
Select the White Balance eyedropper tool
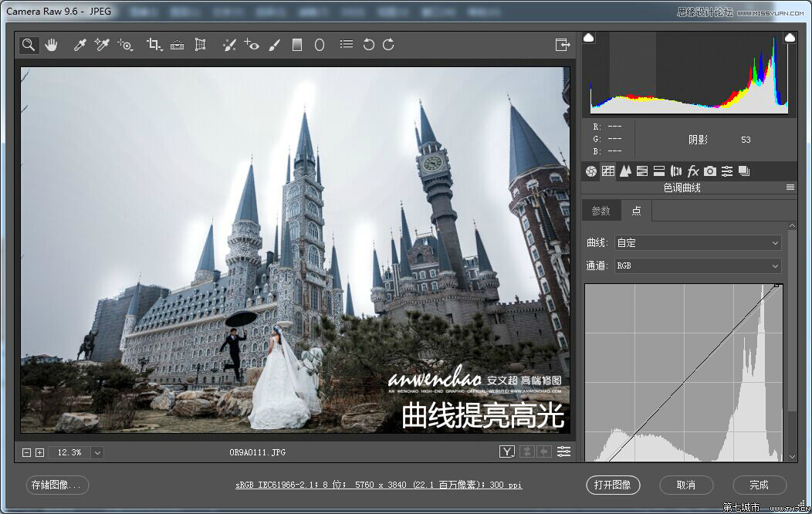pyautogui.click(x=80, y=45)
